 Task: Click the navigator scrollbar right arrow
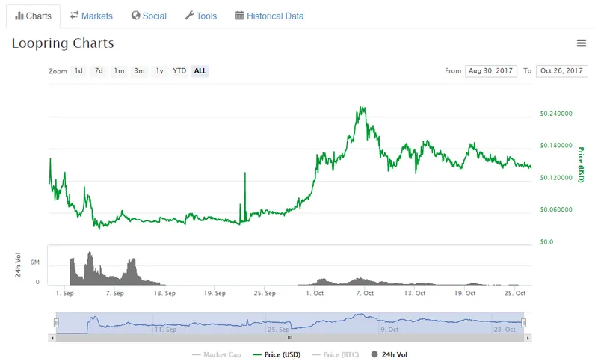(x=528, y=338)
